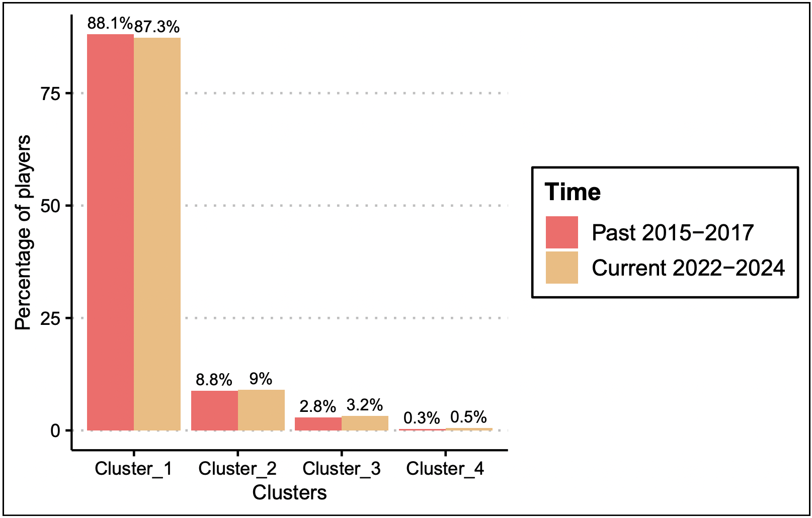812x518 pixels.
Task: Click the Cluster_2 tan bar labeled 9%
Action: click(261, 410)
